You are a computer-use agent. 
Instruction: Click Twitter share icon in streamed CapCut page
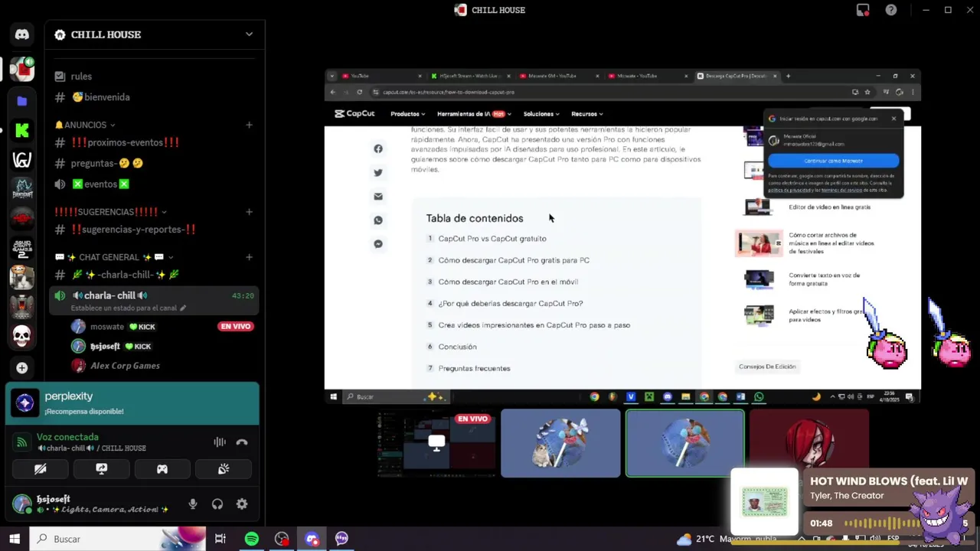coord(378,173)
